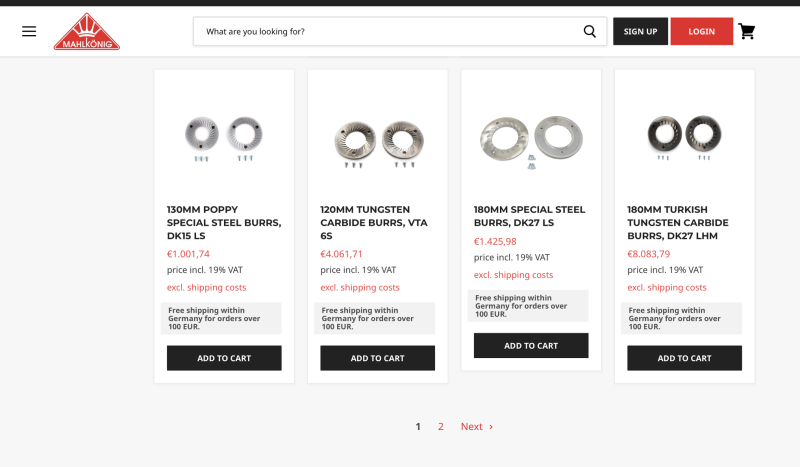
Task: Click the Mahlkönig logo
Action: [x=87, y=32]
